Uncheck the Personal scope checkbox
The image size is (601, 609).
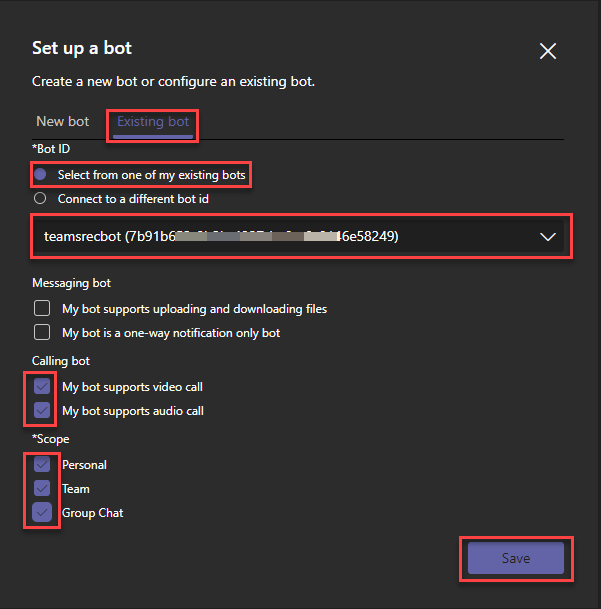[x=42, y=464]
